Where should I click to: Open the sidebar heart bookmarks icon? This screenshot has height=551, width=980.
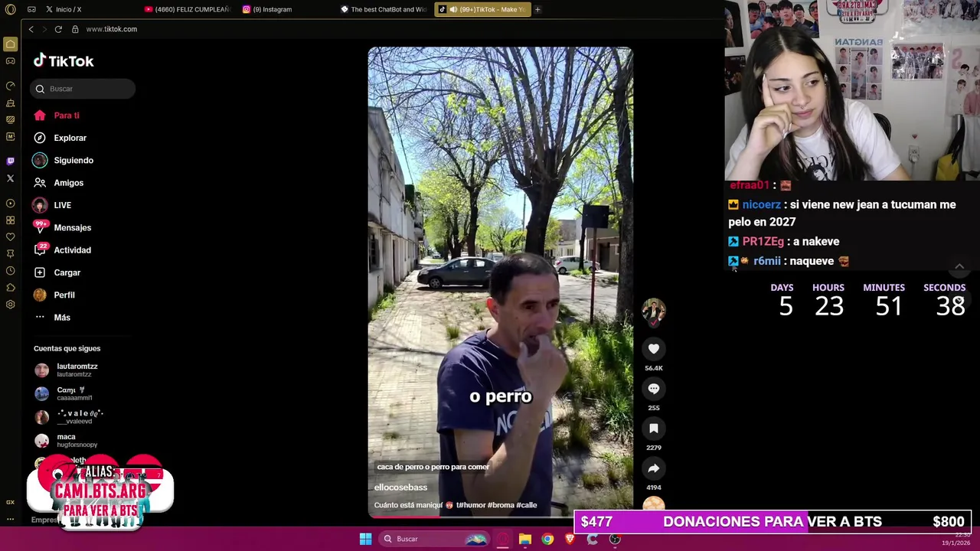click(x=10, y=236)
